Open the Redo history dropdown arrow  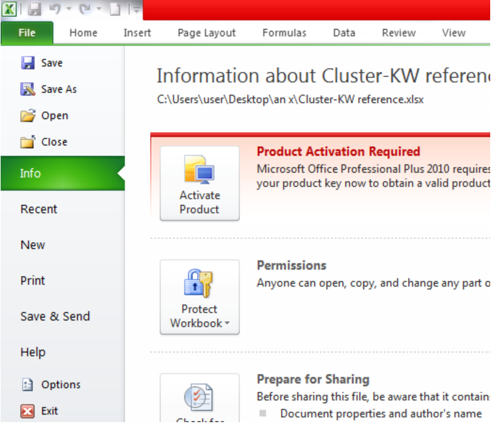click(99, 9)
